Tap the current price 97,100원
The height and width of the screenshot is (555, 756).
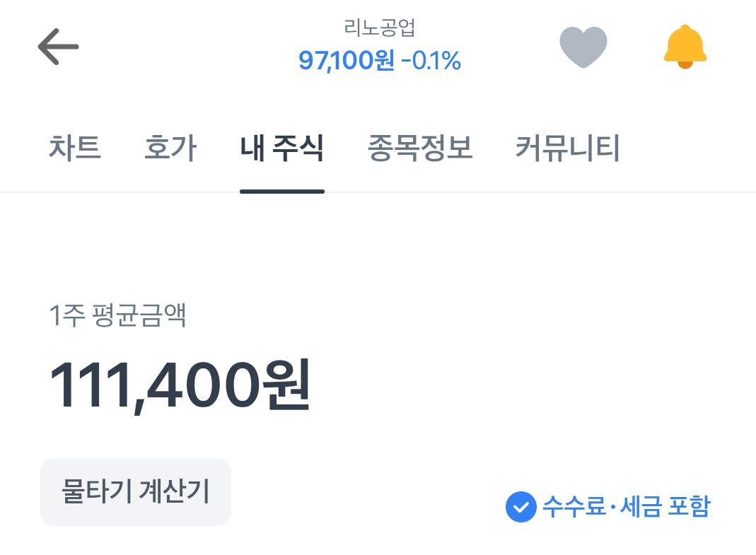347,61
